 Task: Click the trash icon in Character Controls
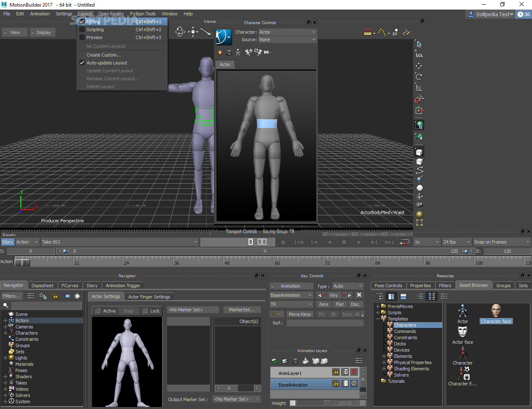[229, 52]
